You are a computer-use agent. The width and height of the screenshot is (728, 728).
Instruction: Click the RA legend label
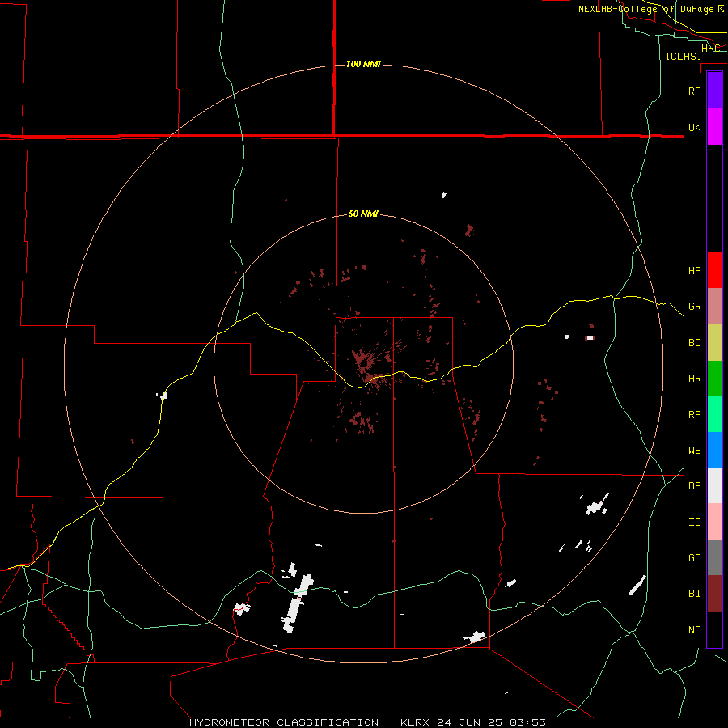click(694, 415)
